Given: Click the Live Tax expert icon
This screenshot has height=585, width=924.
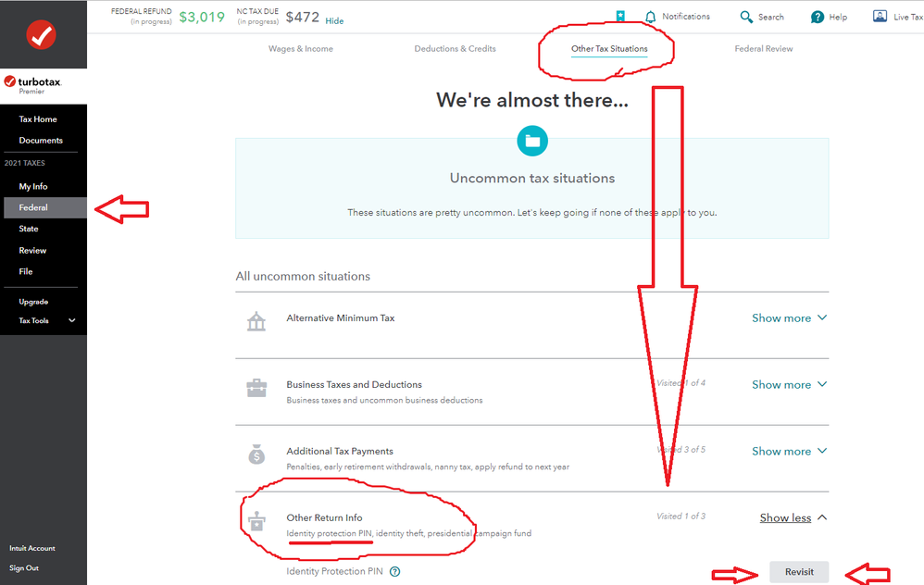Looking at the screenshot, I should click(x=880, y=17).
